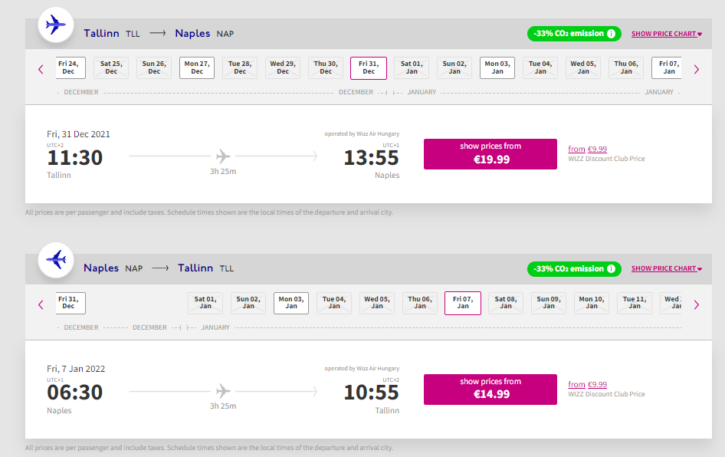Viewport: 725px width, 457px height.
Task: Show earlier return dates with left arrow
Action: 41,305
